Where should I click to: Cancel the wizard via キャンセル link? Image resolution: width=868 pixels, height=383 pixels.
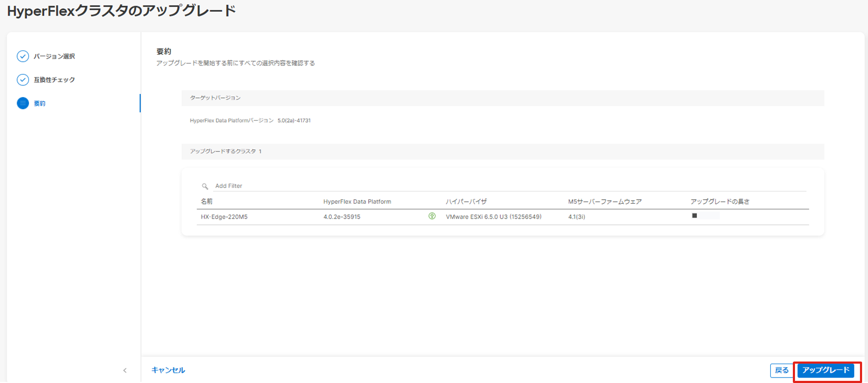(168, 370)
